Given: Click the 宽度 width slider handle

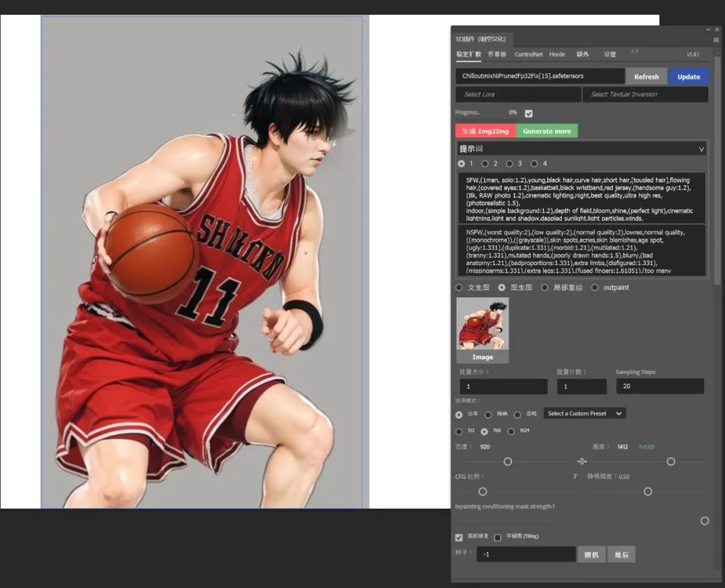Looking at the screenshot, I should (507, 461).
